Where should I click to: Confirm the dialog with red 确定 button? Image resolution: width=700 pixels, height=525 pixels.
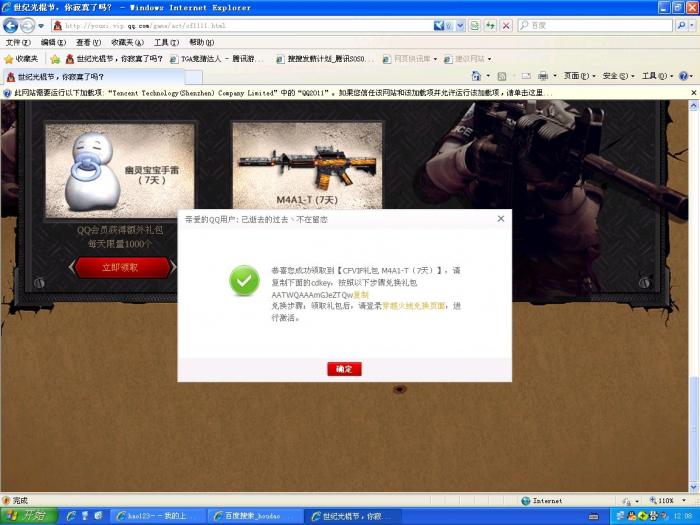(x=344, y=369)
